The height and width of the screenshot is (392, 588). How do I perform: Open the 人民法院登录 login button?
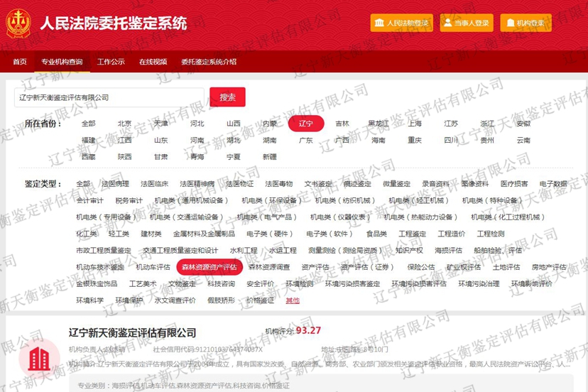point(402,23)
